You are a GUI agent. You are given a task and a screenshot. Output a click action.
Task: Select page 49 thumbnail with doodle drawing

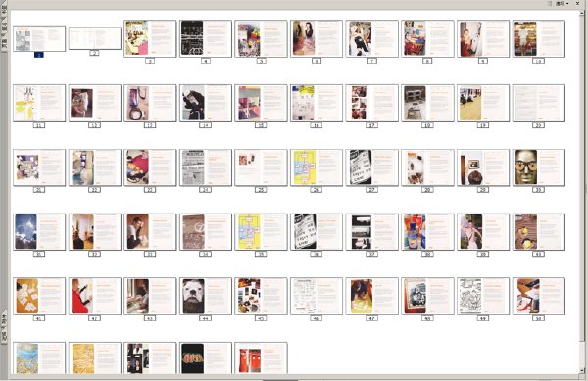click(x=483, y=296)
